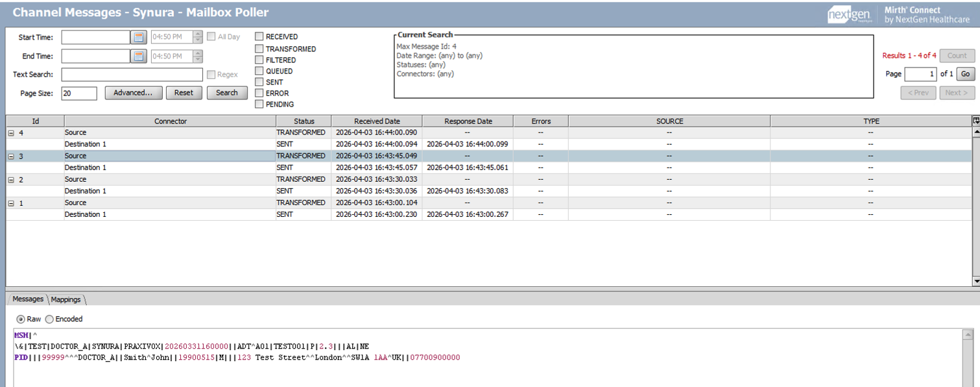This screenshot has width=980, height=387.
Task: Focus the Start Time date field
Action: 96,37
